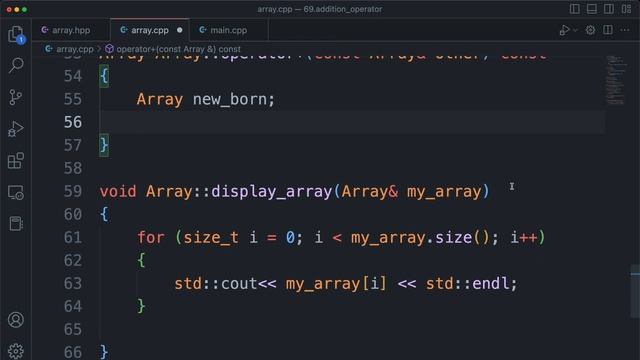Click the array.hpp tab file icon
This screenshot has height=360, width=640.
[45, 30]
